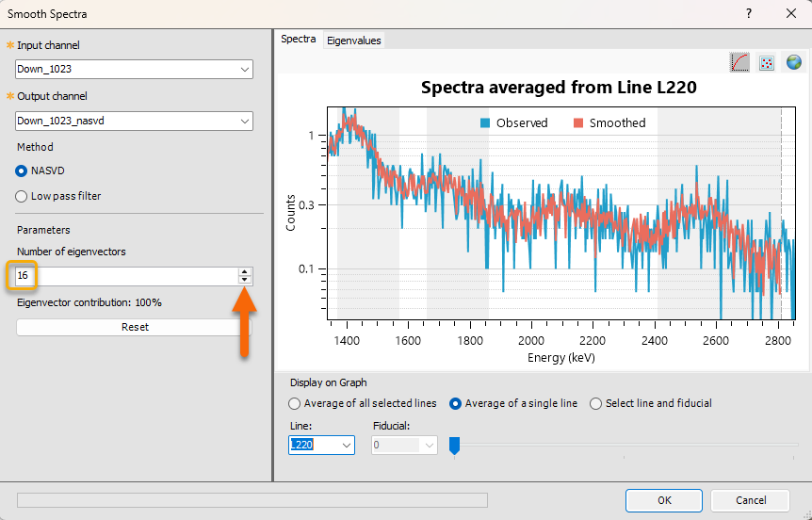Click the question mark help icon
812x520 pixels.
coord(749,14)
